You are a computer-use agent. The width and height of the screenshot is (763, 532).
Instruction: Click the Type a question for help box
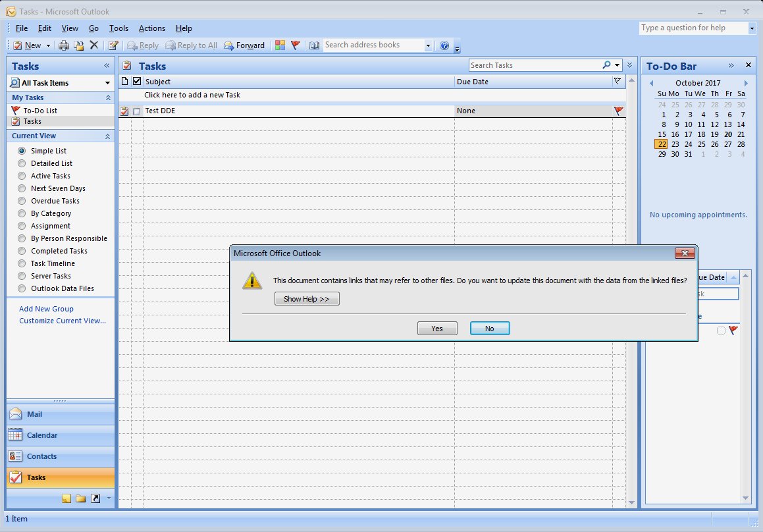[x=693, y=28]
